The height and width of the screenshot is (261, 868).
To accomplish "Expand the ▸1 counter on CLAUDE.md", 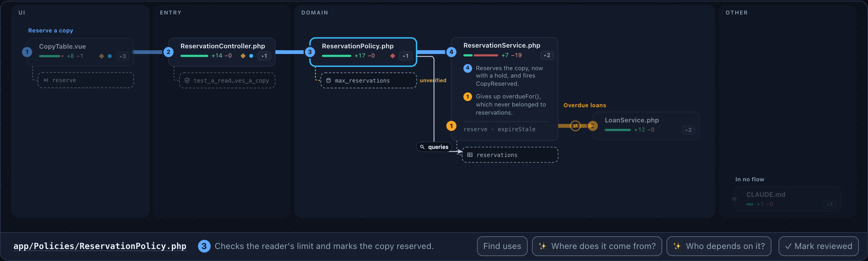I will coord(830,204).
